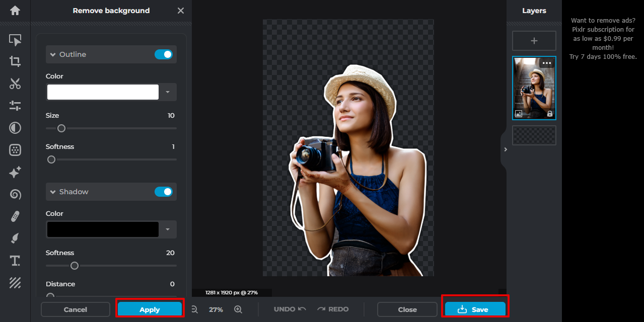Open the Cutout scissors tool
Image resolution: width=644 pixels, height=322 pixels.
pos(15,84)
